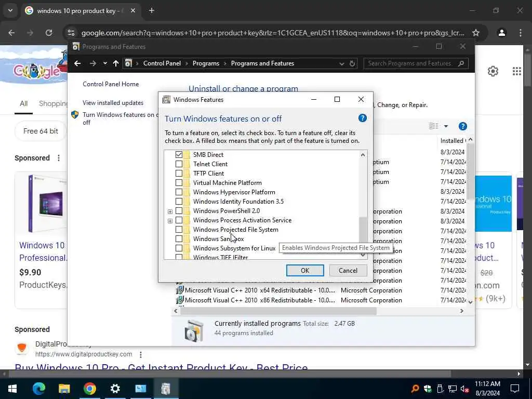Expand Windows Process Activation Service node

point(170,221)
